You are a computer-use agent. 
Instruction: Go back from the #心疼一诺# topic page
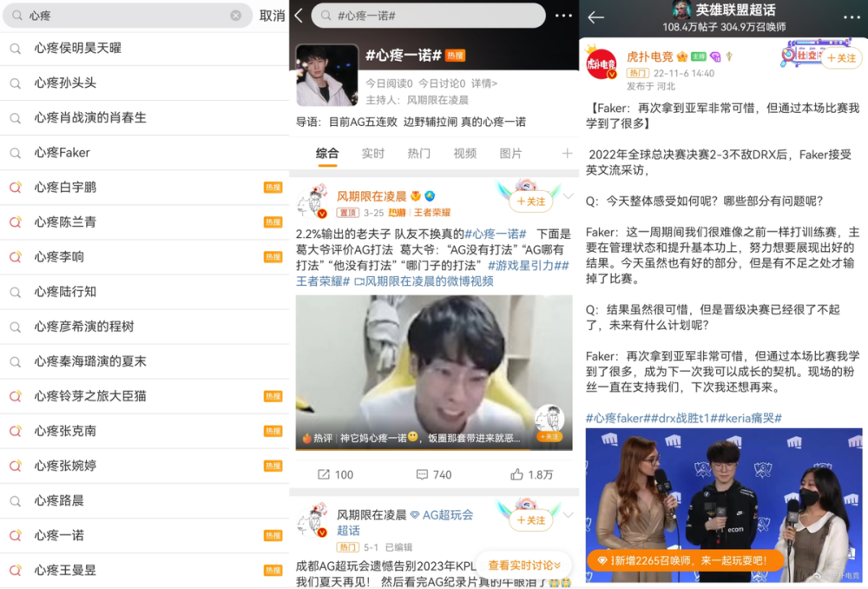tap(299, 16)
